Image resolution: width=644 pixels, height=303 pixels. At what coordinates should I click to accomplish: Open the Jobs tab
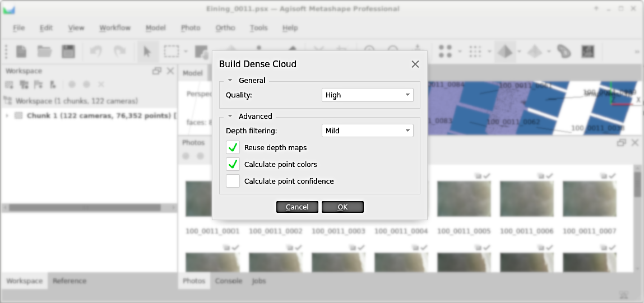259,281
